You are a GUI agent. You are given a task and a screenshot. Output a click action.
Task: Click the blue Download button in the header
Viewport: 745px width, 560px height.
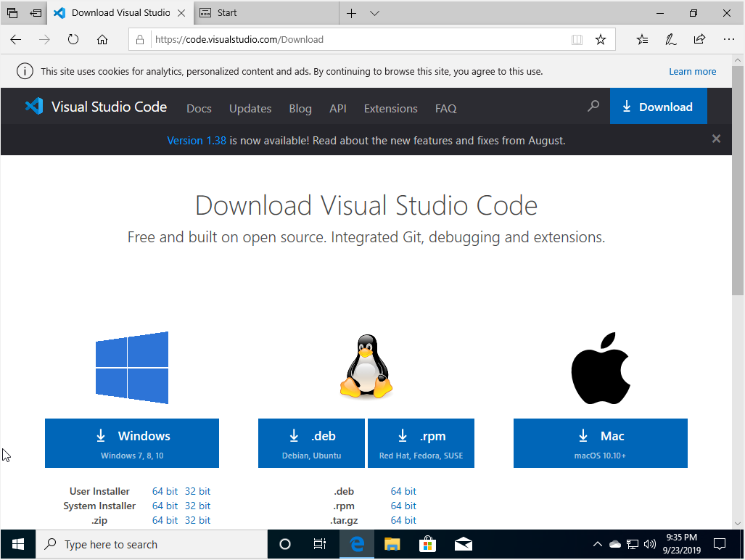(658, 106)
